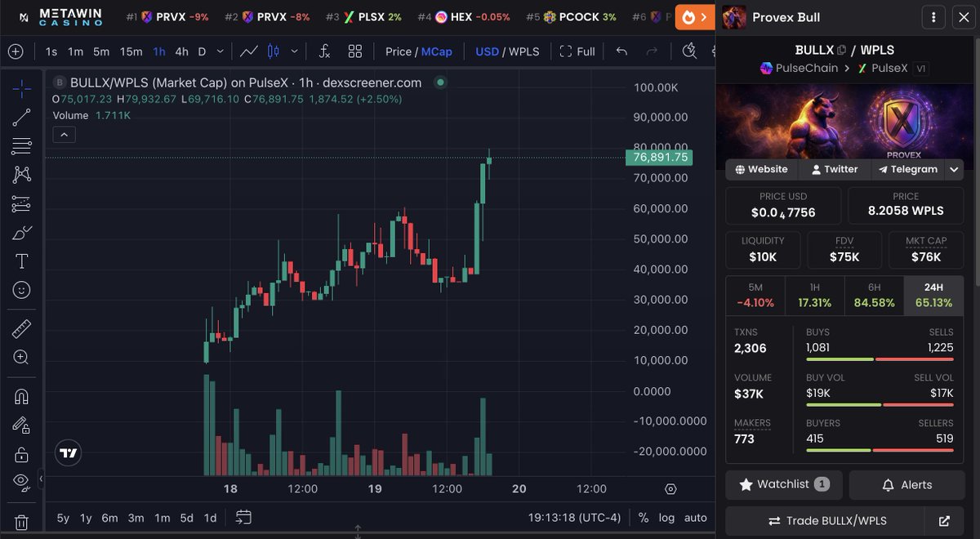
Task: Open the Provex Bull options menu
Action: coord(933,17)
